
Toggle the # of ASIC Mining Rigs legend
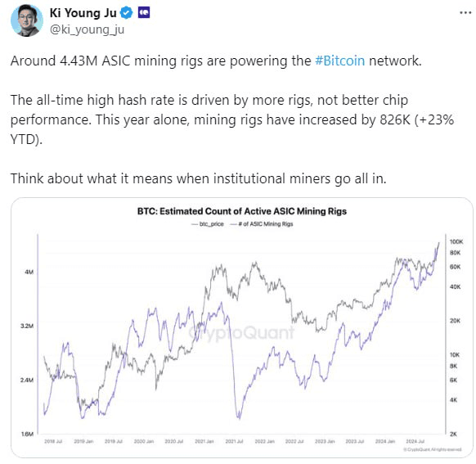pyautogui.click(x=262, y=224)
